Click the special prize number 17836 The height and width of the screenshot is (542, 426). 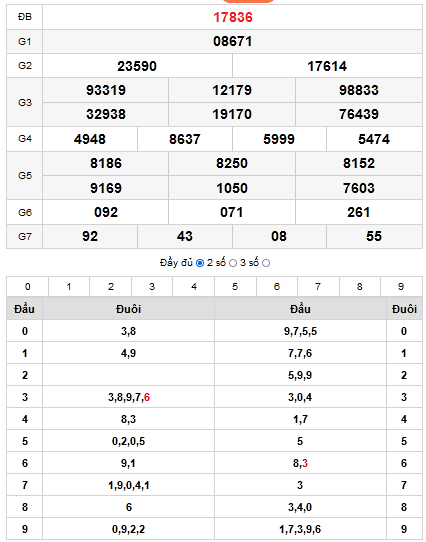coord(233,17)
